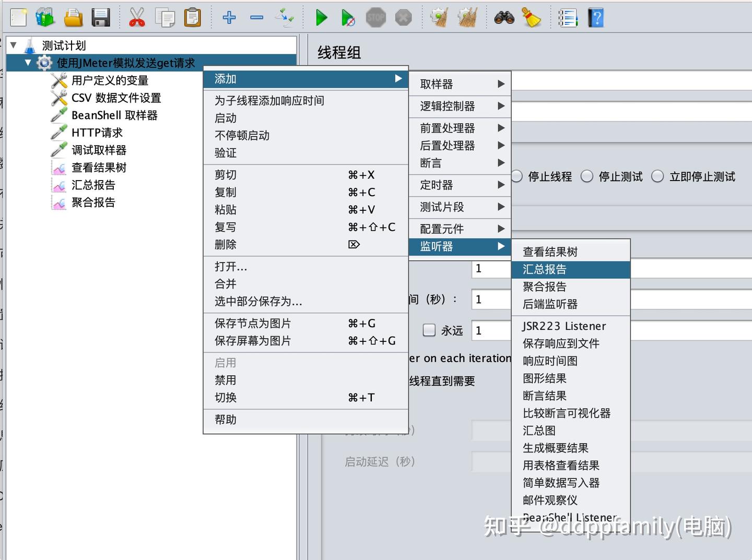Click the save test plan icon

coord(101,17)
